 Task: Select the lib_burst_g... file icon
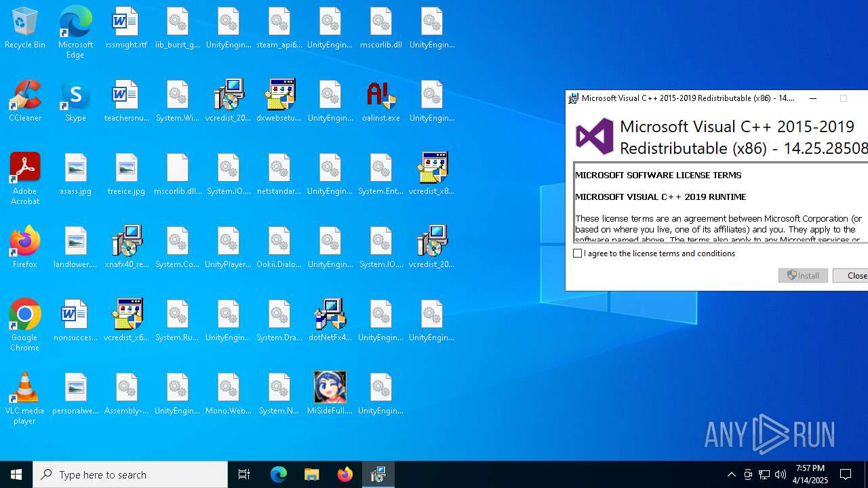177,28
